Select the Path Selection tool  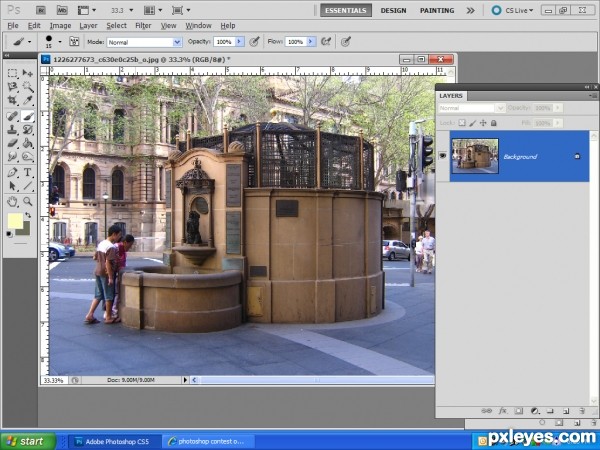point(12,186)
